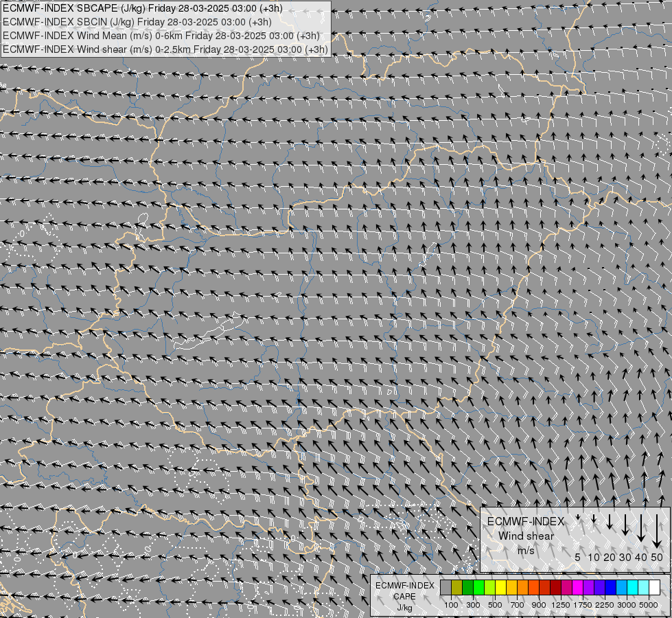The width and height of the screenshot is (672, 618).
Task: Click the 3000 value on the CAPE scale
Action: (627, 605)
